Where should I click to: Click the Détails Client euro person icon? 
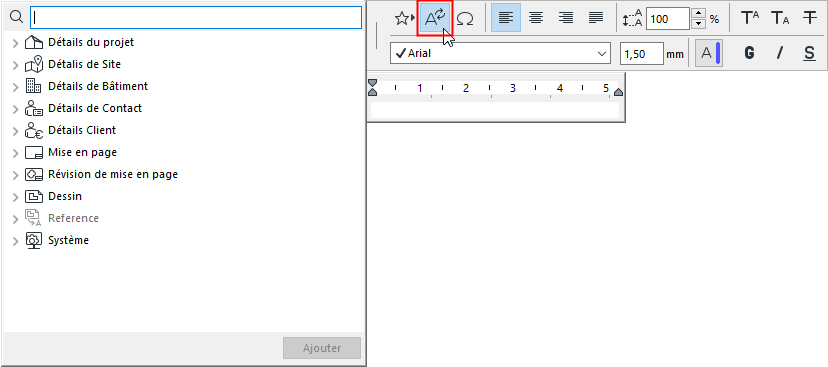coord(33,130)
